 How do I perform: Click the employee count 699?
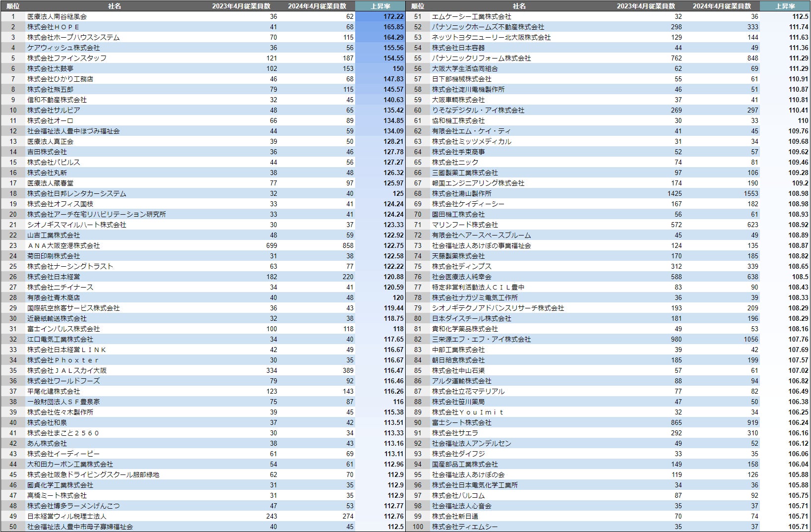click(x=272, y=245)
